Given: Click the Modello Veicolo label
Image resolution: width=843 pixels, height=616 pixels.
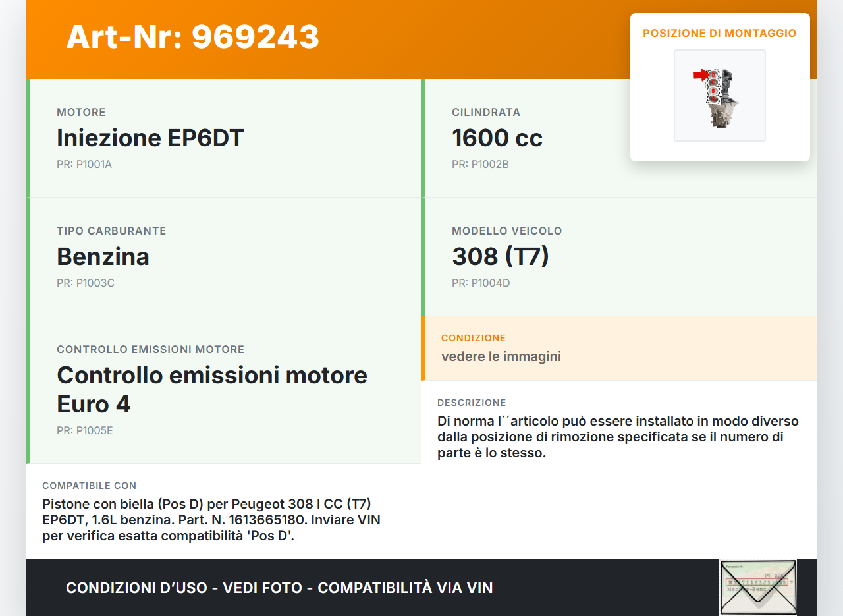Looking at the screenshot, I should click(506, 231).
